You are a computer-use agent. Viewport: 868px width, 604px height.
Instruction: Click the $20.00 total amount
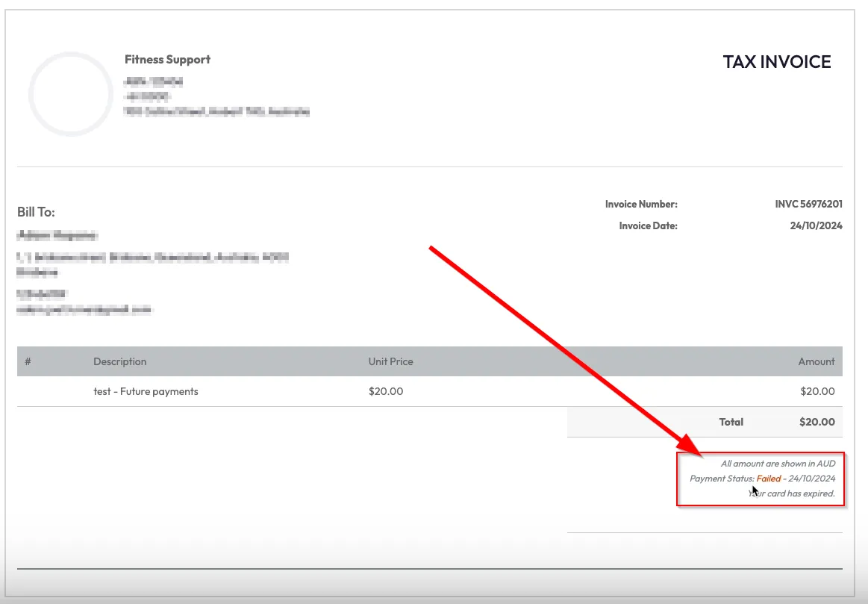(817, 422)
